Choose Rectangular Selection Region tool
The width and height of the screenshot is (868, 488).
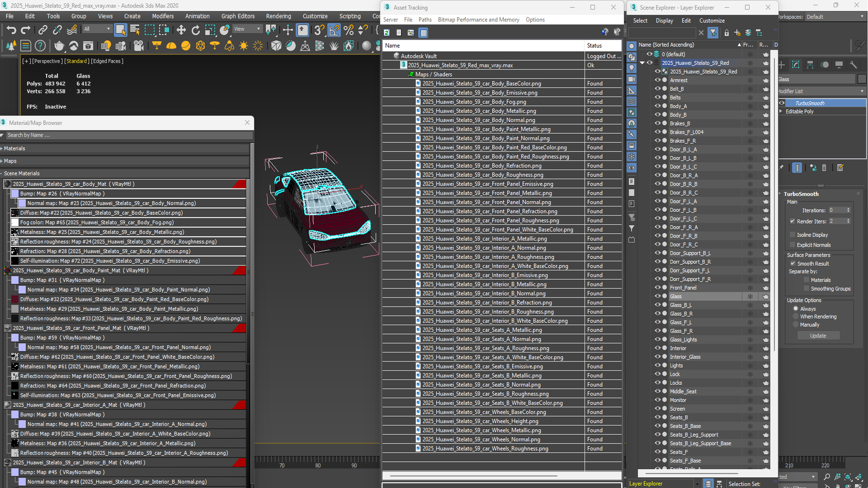(x=149, y=30)
